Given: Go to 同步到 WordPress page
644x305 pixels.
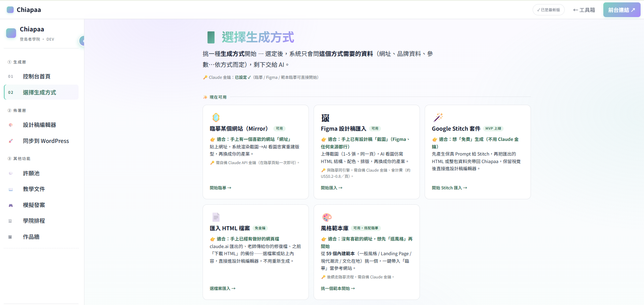Looking at the screenshot, I should coord(41,141).
